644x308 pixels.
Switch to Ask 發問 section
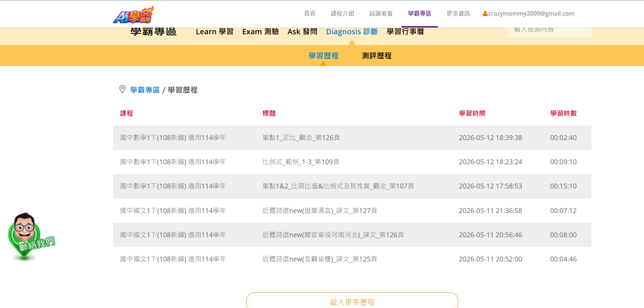coord(302,32)
